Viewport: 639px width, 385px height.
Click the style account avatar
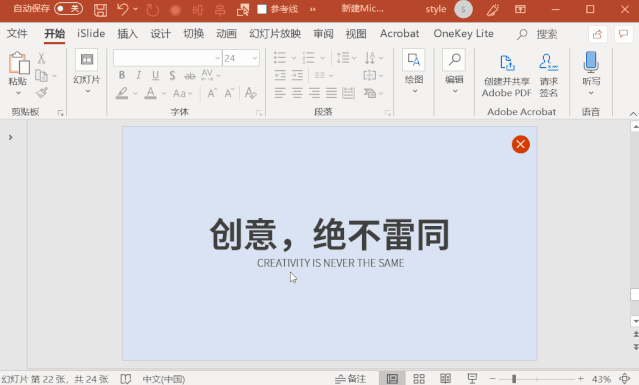463,9
